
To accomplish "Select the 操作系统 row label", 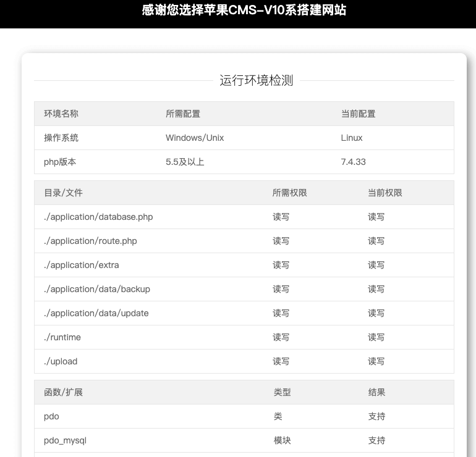I will point(61,138).
